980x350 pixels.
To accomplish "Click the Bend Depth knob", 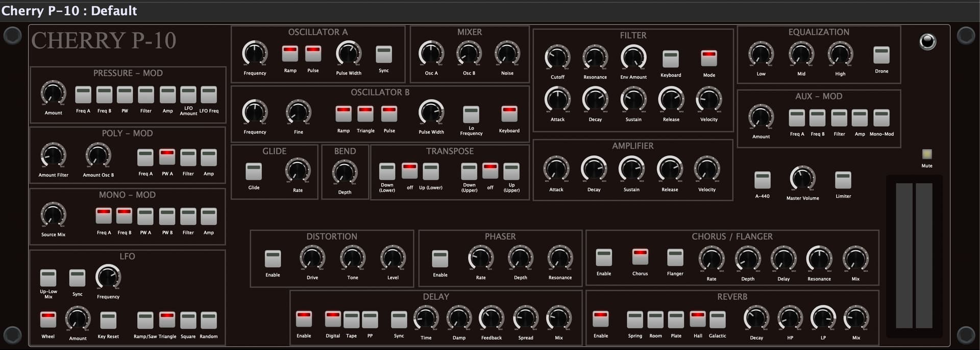I will coord(345,173).
